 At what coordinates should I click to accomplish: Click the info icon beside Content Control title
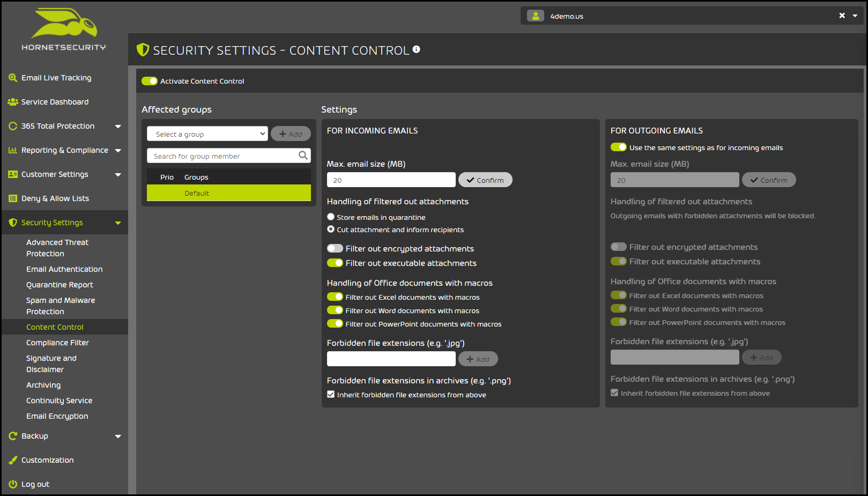coord(416,49)
